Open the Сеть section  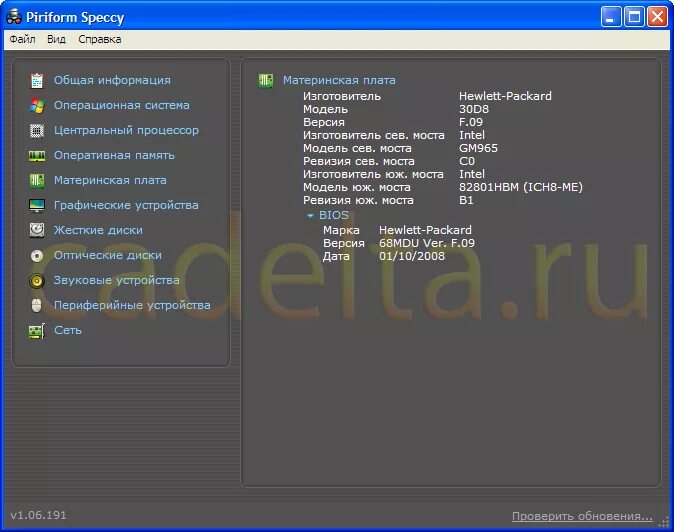coord(68,330)
